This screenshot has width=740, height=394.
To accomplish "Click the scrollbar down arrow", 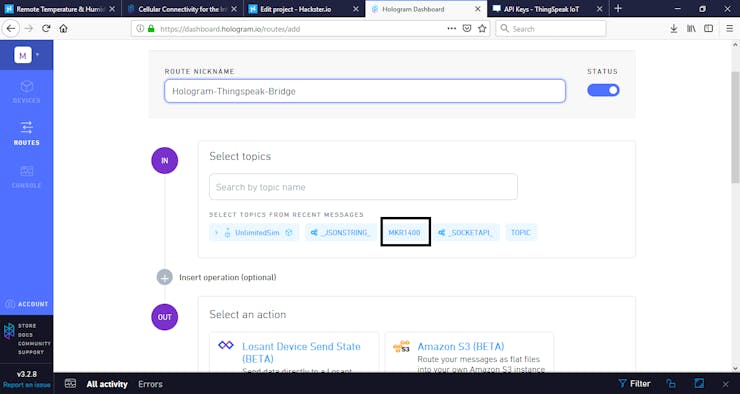I will point(735,368).
